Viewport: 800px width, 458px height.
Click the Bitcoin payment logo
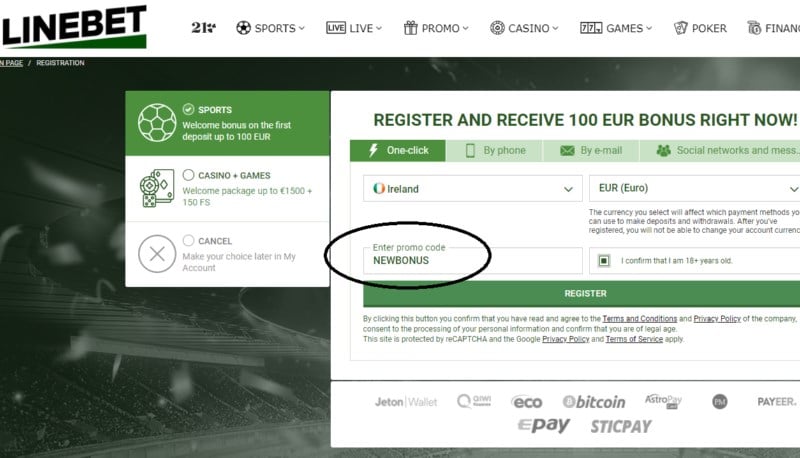pyautogui.click(x=594, y=402)
